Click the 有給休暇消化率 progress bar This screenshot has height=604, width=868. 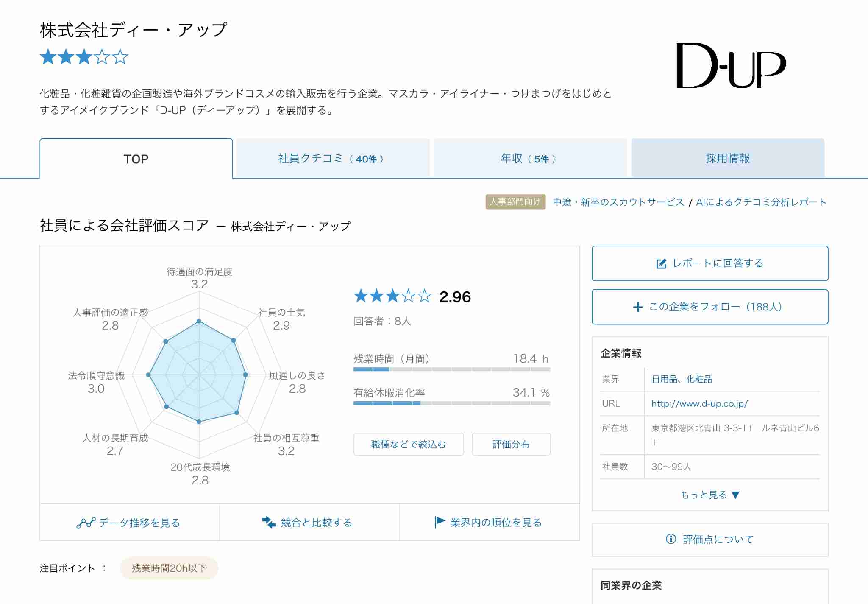click(x=451, y=404)
